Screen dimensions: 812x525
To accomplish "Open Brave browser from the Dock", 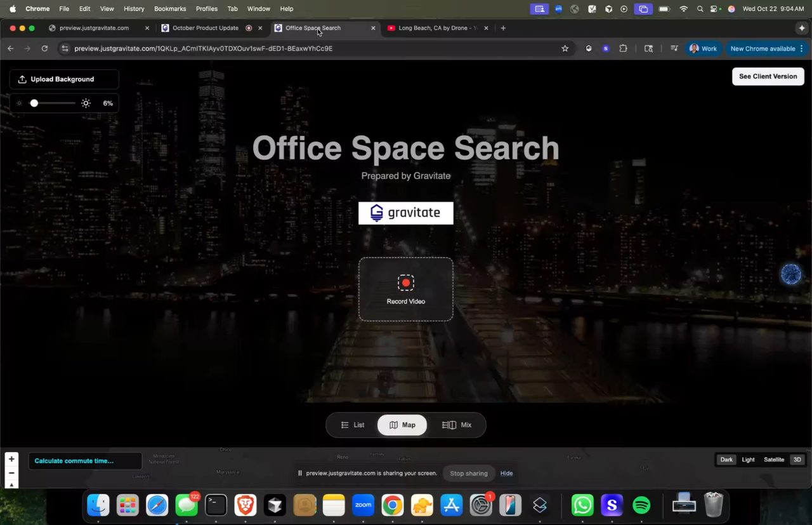I will tap(245, 505).
